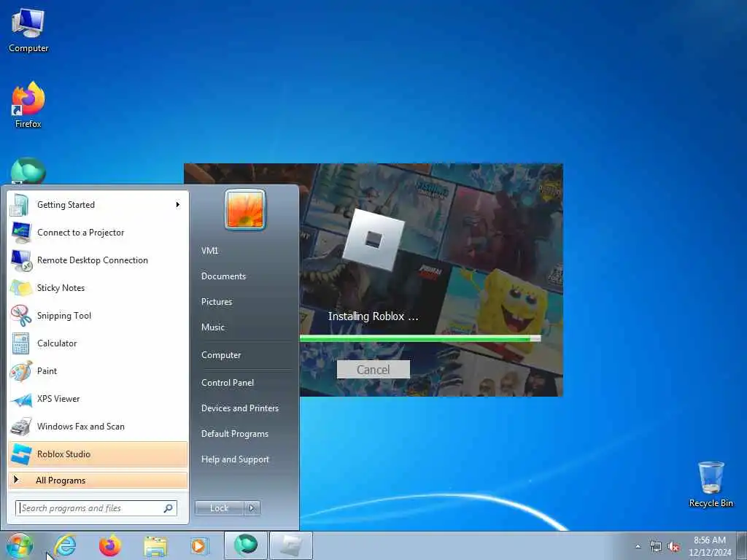Open the shutdown options arrow beside Lock
The height and width of the screenshot is (560, 747).
click(x=252, y=508)
